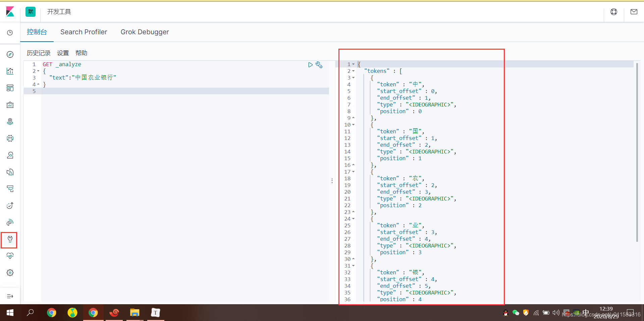Image resolution: width=644 pixels, height=321 pixels.
Task: Open Management gear icon
Action: (x=10, y=273)
